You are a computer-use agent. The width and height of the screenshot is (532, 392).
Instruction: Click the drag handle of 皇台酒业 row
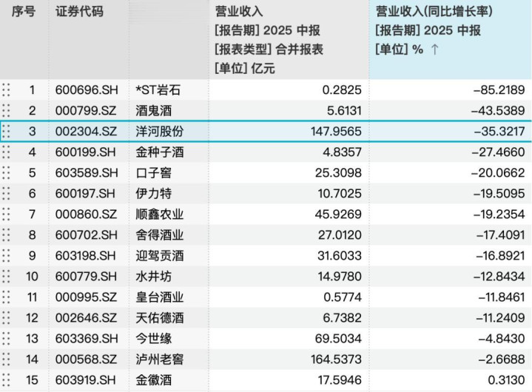coord(6,297)
